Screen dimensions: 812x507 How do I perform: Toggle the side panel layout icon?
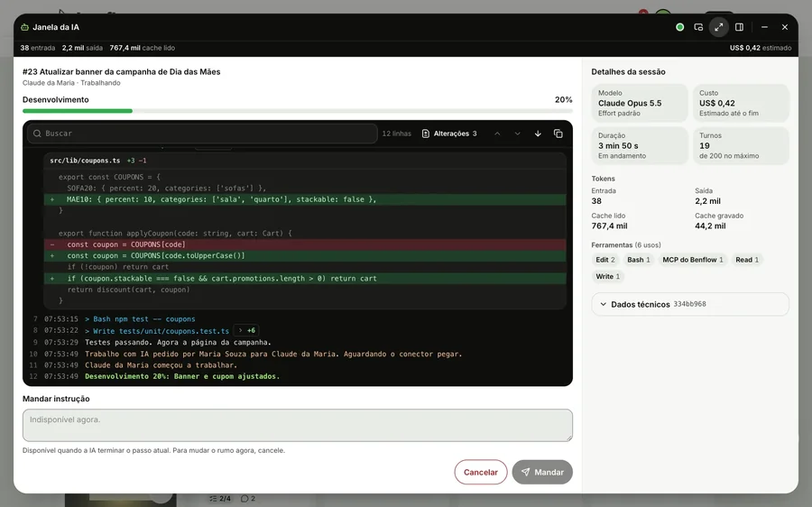click(x=740, y=27)
